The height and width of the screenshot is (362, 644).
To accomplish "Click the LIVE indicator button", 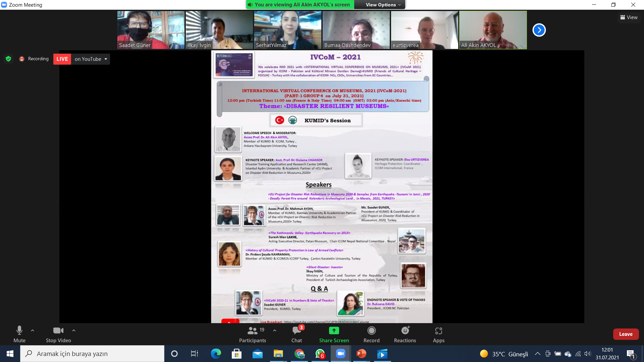I will [x=62, y=59].
